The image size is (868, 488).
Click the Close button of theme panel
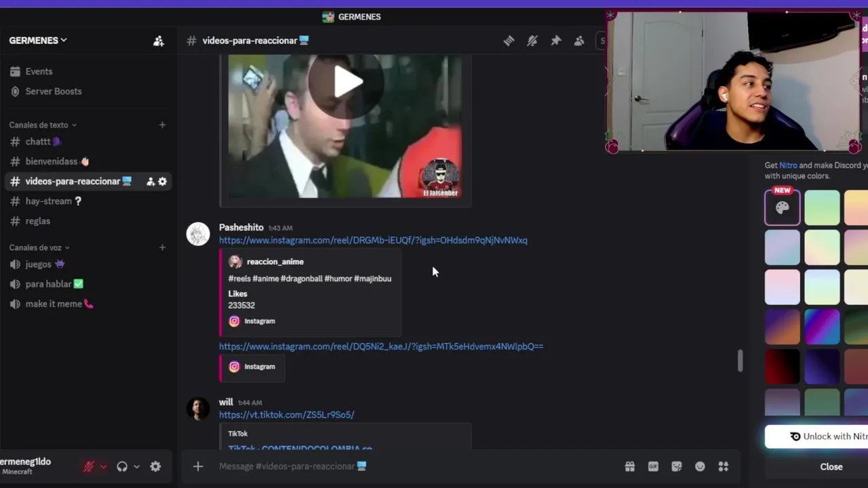(x=831, y=467)
